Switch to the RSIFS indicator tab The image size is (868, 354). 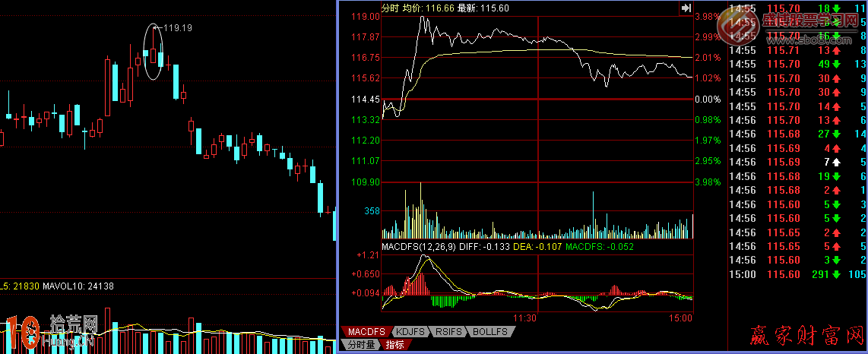pyautogui.click(x=448, y=332)
